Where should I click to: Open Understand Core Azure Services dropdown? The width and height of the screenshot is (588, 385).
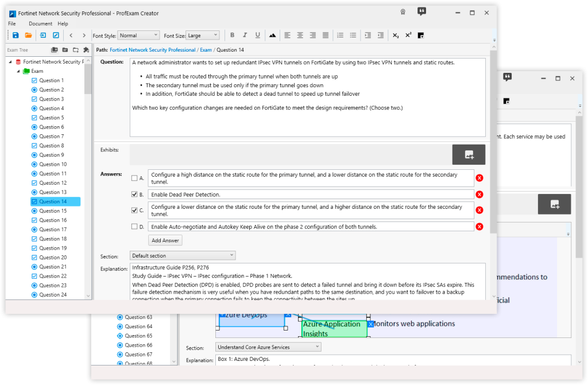coord(268,347)
